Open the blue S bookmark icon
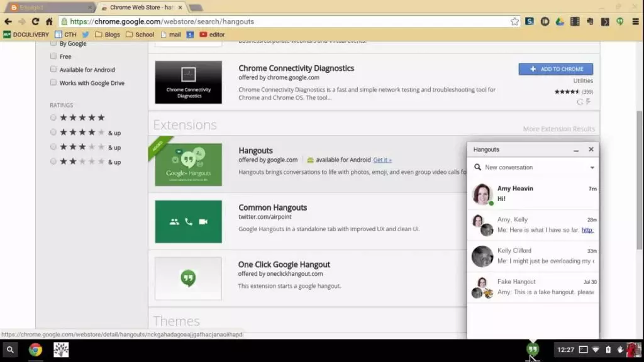The height and width of the screenshot is (362, 644). point(190,35)
